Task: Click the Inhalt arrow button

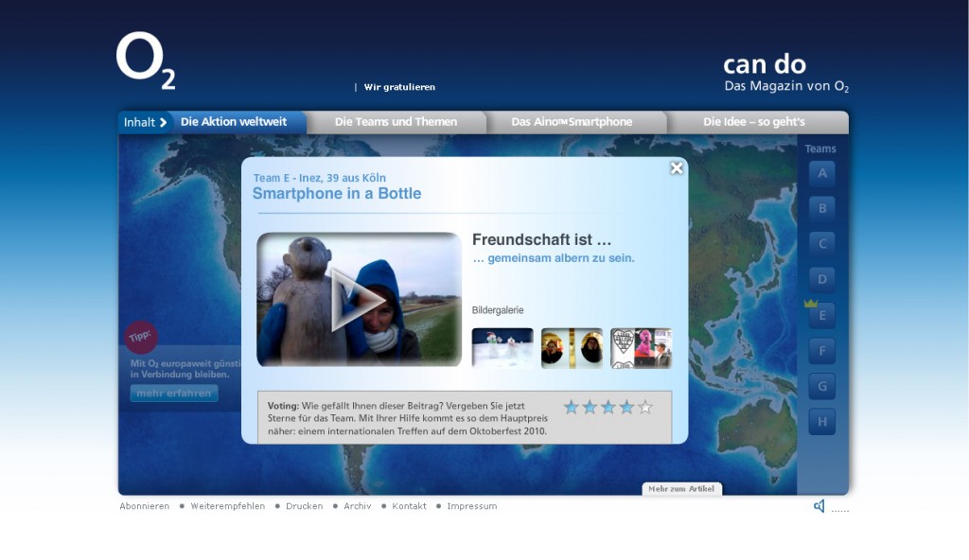Action: click(x=145, y=122)
